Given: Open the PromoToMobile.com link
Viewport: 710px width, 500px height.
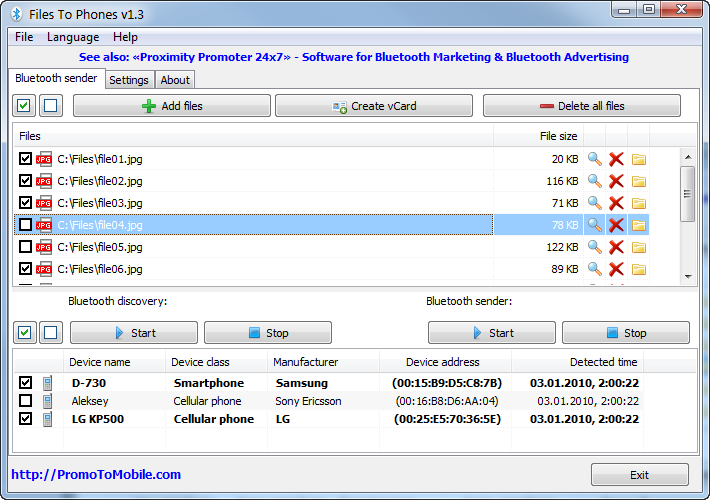Looking at the screenshot, I should (x=96, y=475).
